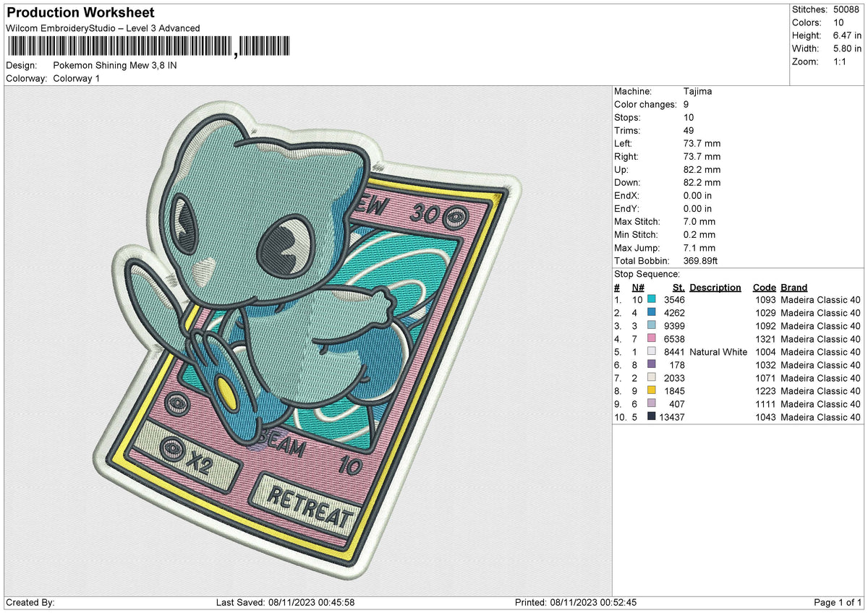
Task: Select the dark navy thread swatch for color 13437
Action: click(x=653, y=417)
